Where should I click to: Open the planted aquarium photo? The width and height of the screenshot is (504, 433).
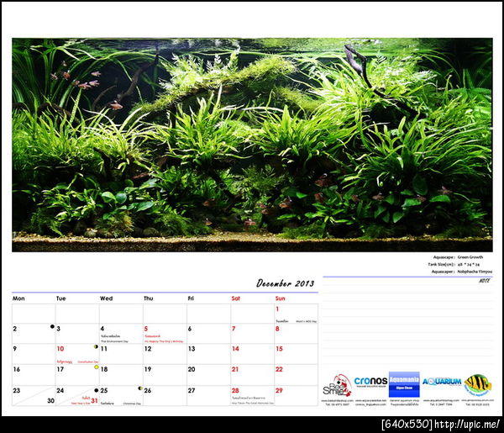tap(252, 145)
